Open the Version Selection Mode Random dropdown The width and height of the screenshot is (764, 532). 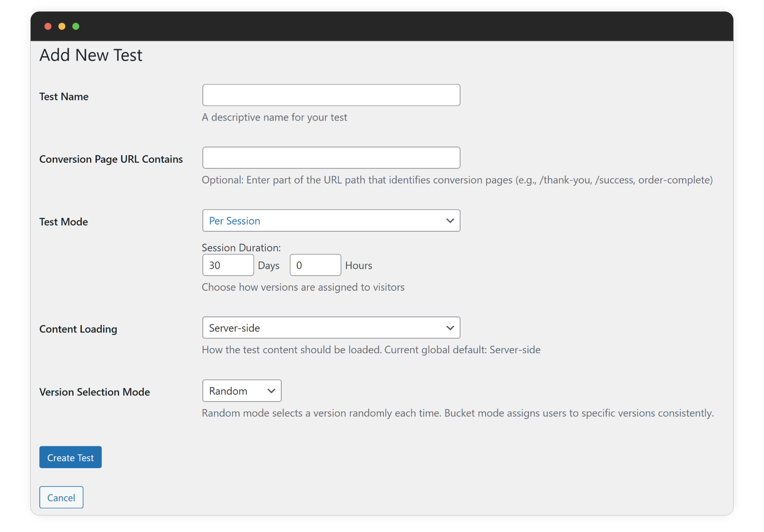coord(242,391)
